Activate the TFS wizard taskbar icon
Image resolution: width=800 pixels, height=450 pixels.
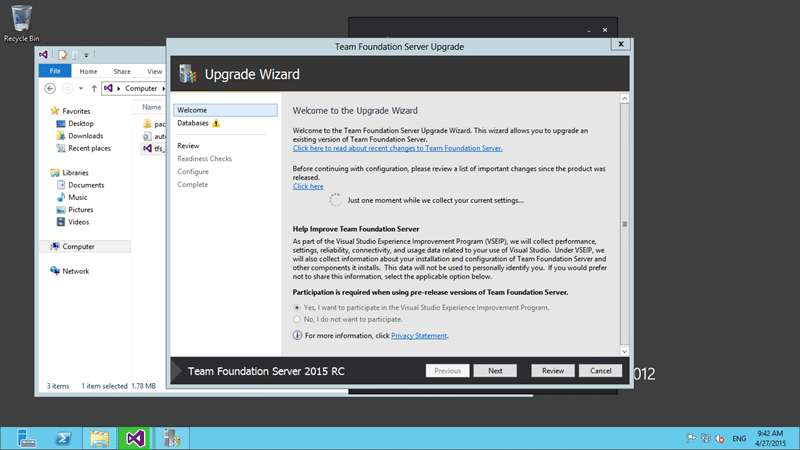(172, 438)
